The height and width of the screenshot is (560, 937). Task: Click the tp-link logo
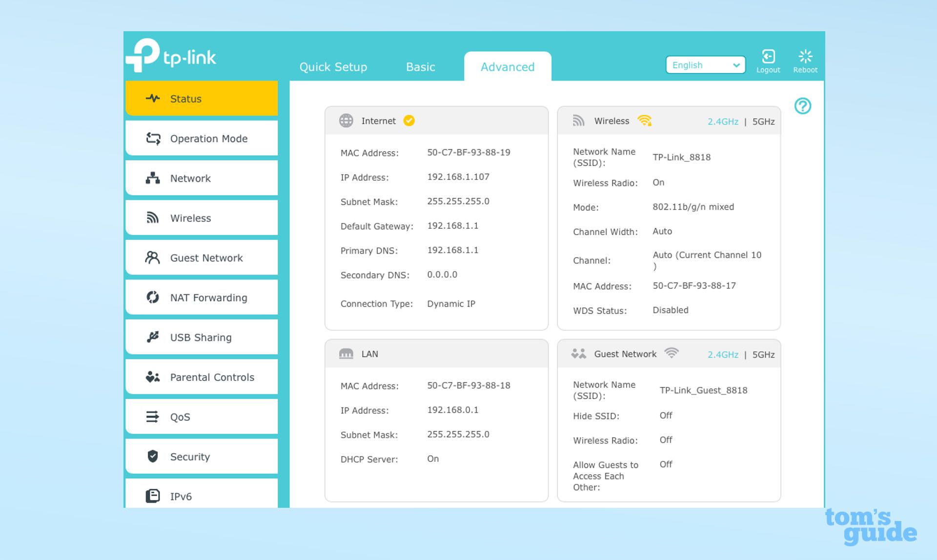point(171,56)
